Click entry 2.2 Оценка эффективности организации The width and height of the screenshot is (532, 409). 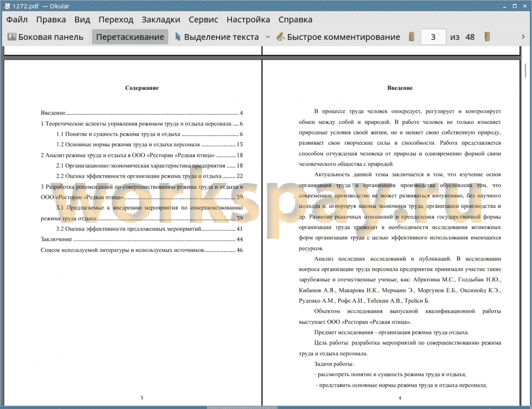(149, 176)
